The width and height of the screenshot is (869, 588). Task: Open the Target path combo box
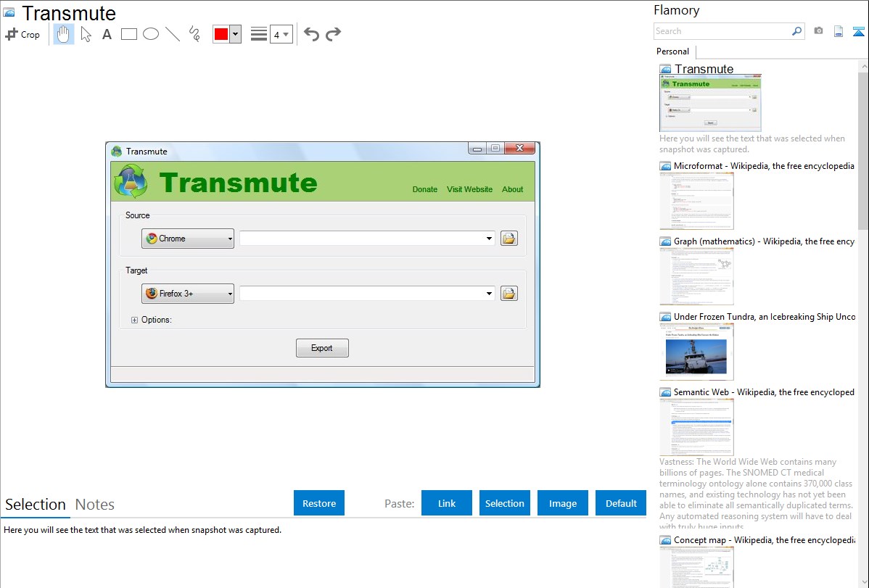click(x=367, y=294)
